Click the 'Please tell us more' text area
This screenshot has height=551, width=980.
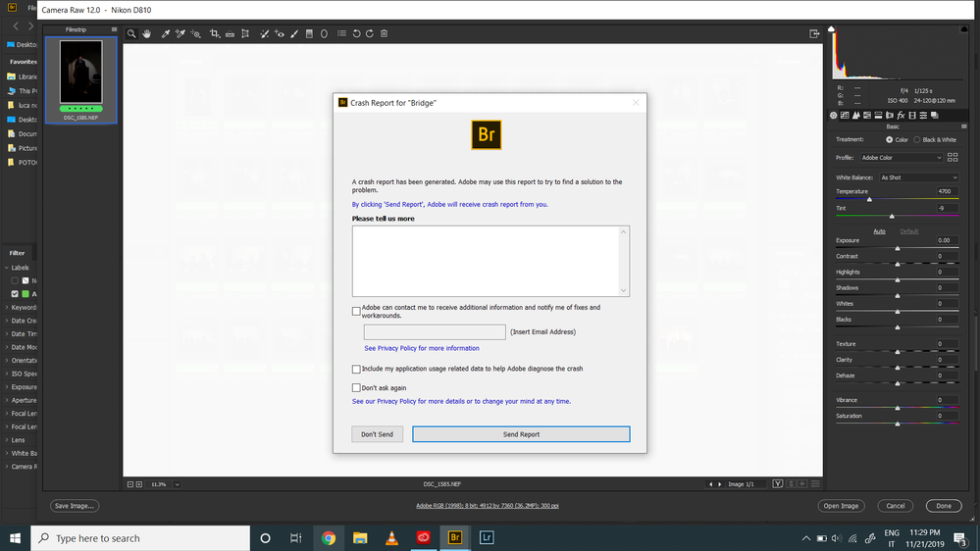tap(490, 261)
